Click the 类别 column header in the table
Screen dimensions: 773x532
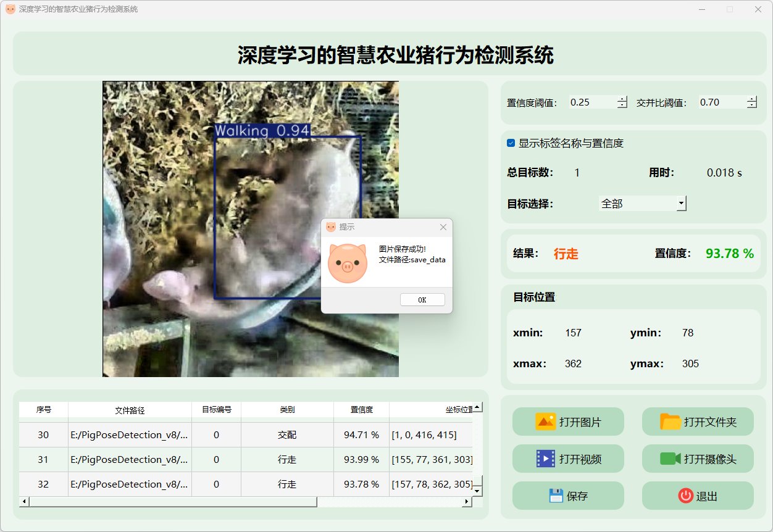[287, 410]
